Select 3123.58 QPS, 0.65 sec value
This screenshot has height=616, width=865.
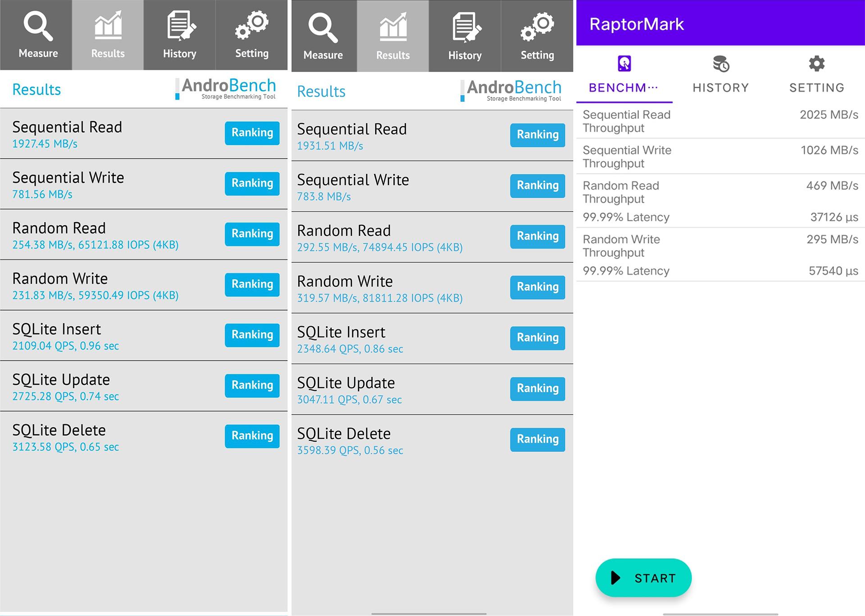(x=66, y=447)
